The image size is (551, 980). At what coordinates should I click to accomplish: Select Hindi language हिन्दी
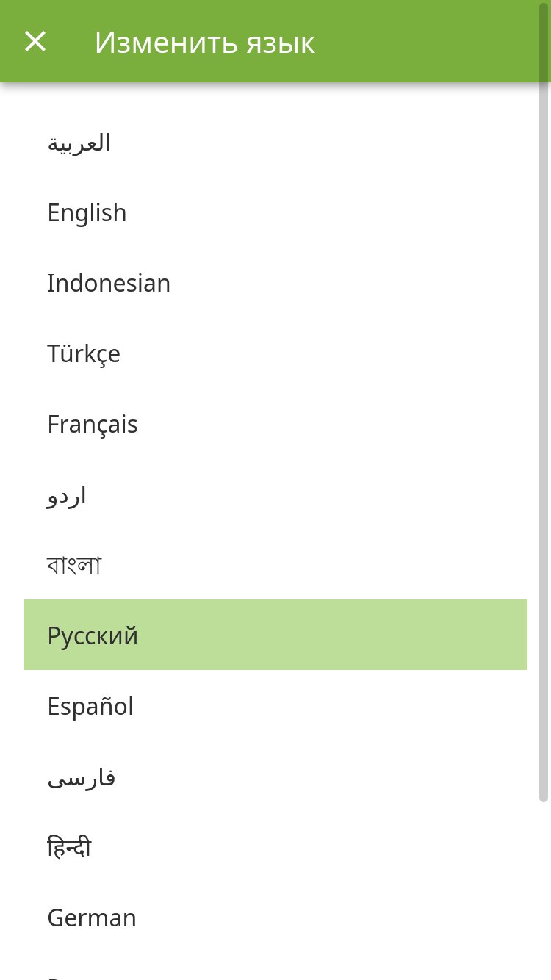coord(275,847)
